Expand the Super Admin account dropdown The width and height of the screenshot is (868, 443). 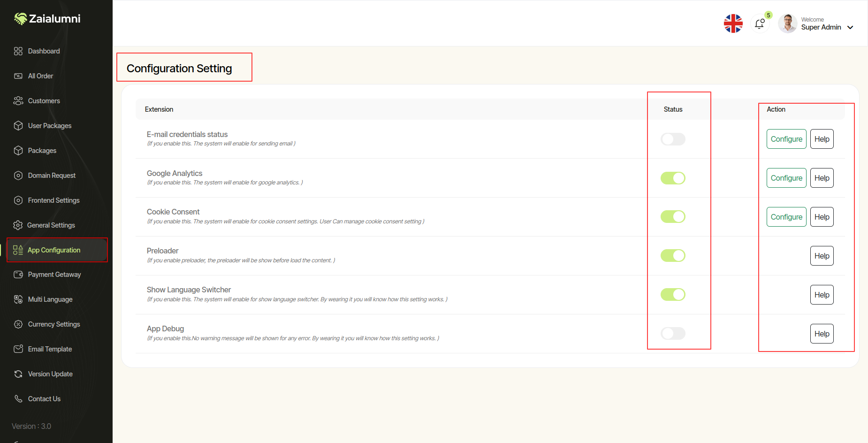point(851,27)
